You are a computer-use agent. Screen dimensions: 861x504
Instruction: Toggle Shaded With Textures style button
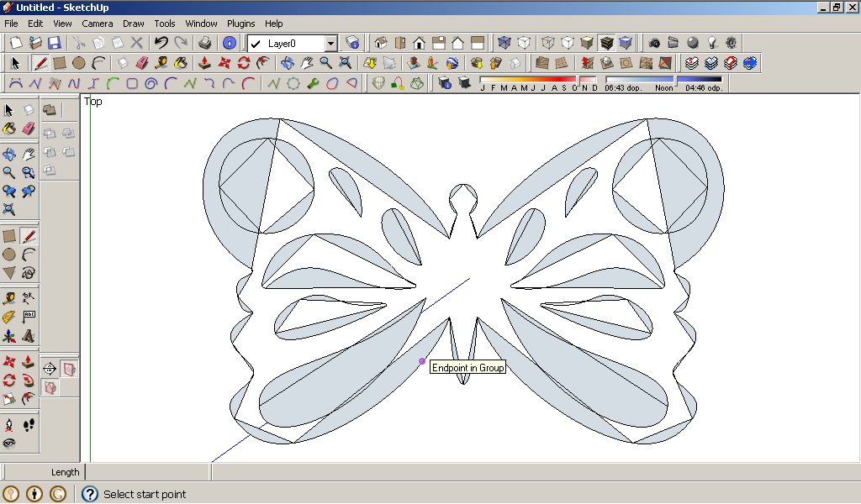[606, 43]
